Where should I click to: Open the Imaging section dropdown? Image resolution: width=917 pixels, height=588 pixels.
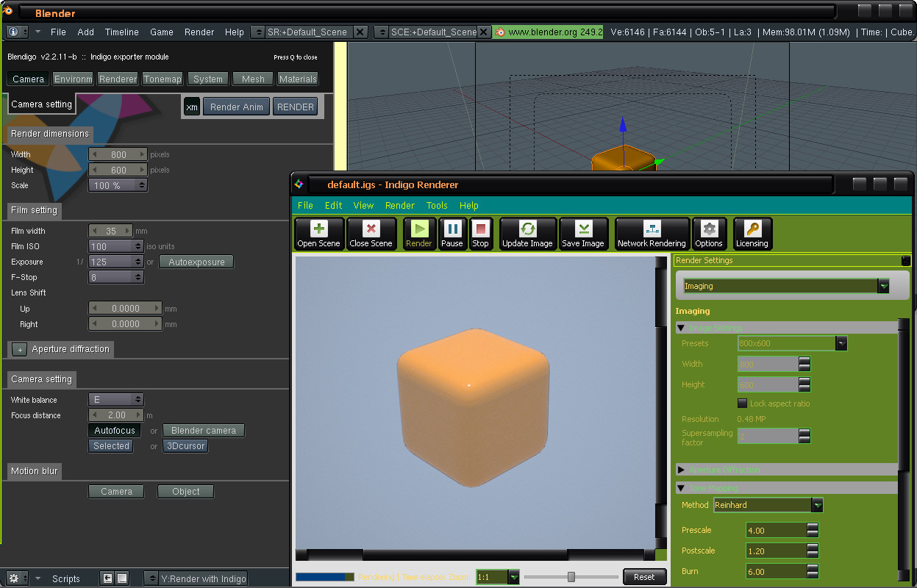883,286
